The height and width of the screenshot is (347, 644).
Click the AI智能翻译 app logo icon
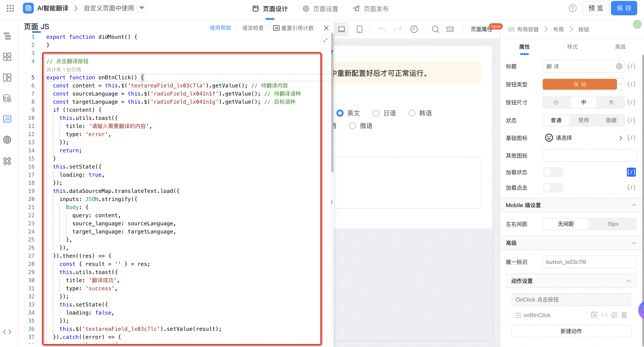point(28,8)
